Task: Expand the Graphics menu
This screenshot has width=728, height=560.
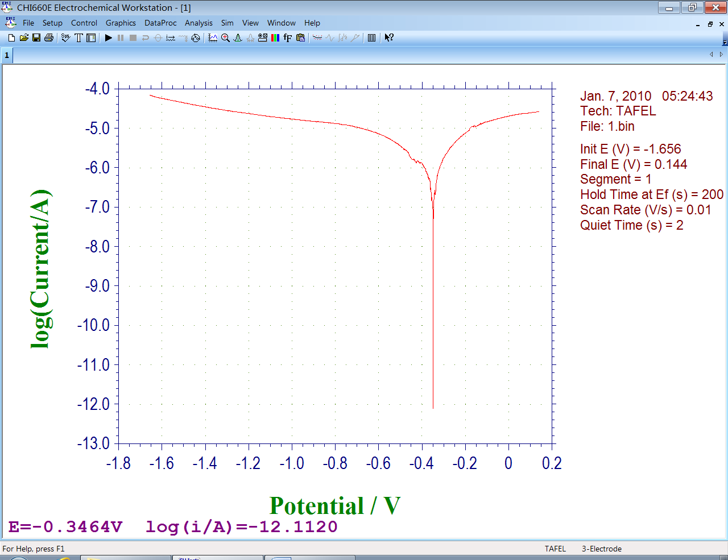Action: point(121,23)
